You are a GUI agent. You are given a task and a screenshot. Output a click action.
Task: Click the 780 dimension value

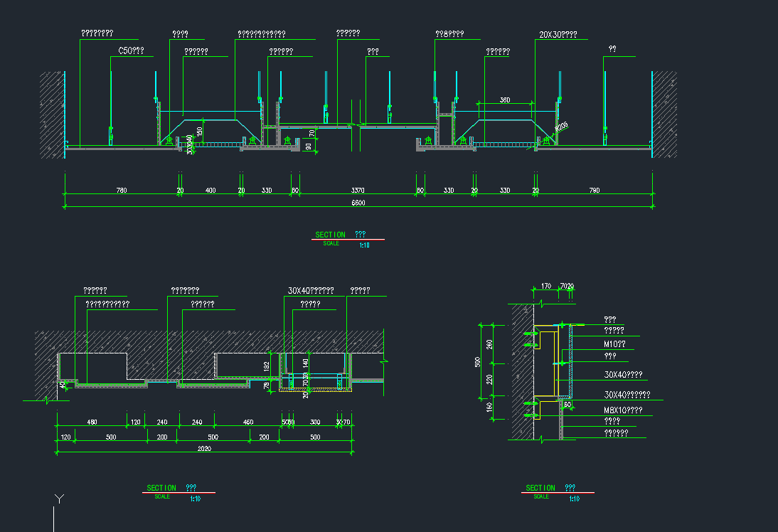(x=121, y=191)
